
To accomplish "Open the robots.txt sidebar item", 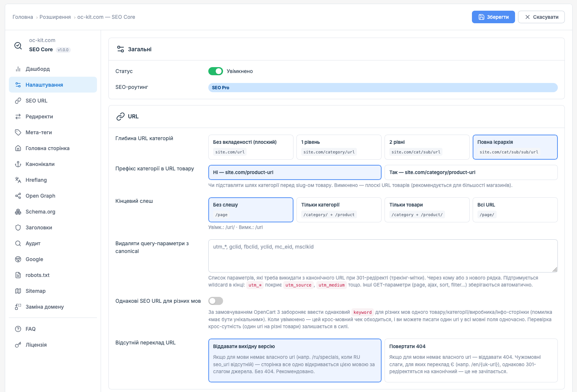I will click(53, 275).
